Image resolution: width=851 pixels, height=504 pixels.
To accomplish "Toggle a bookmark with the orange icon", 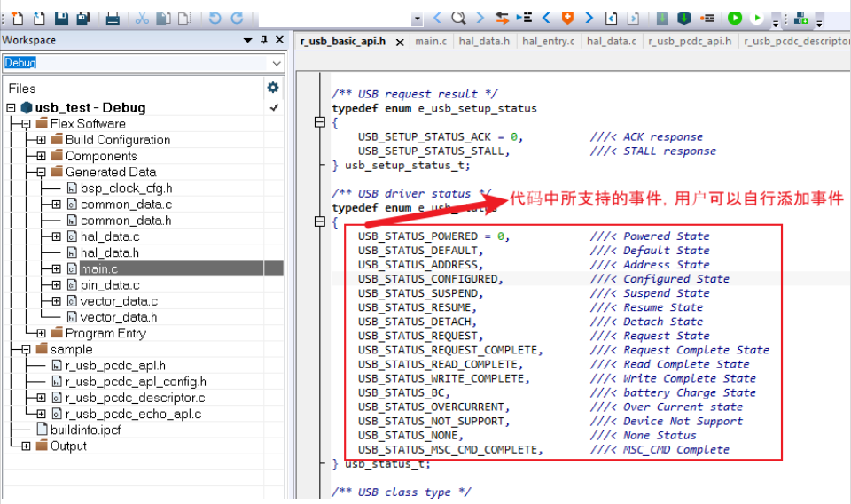I will click(567, 19).
